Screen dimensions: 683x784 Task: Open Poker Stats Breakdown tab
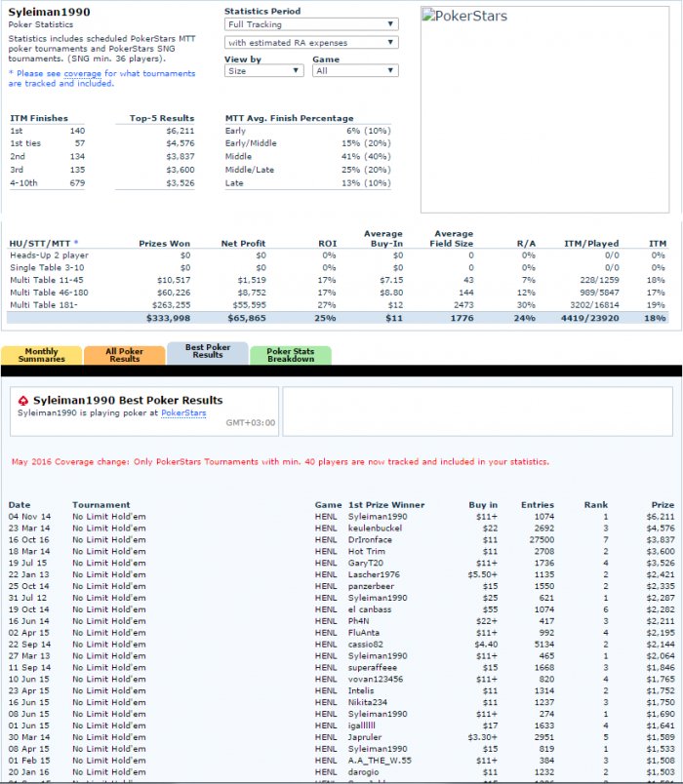coord(291,355)
